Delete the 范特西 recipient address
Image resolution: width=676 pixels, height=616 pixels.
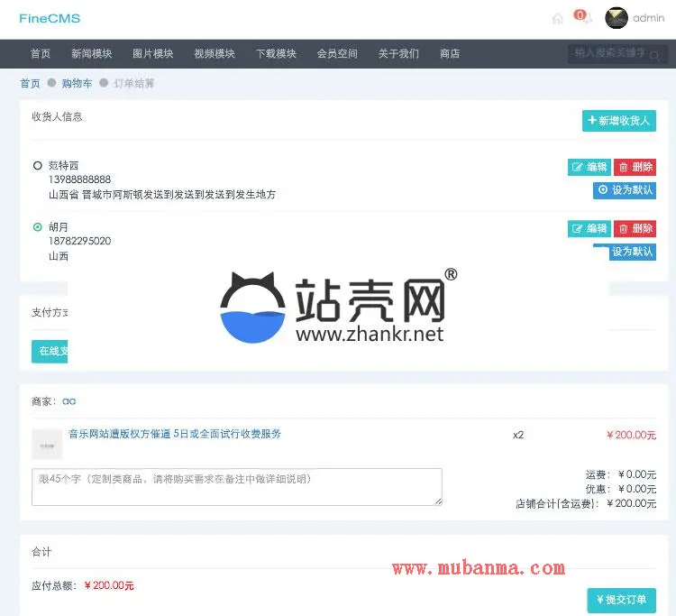click(635, 167)
